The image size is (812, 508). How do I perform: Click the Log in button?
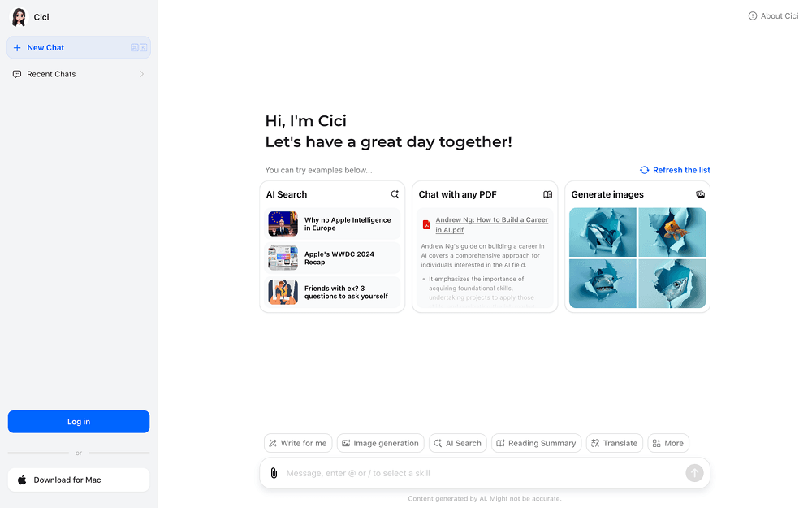(78, 421)
